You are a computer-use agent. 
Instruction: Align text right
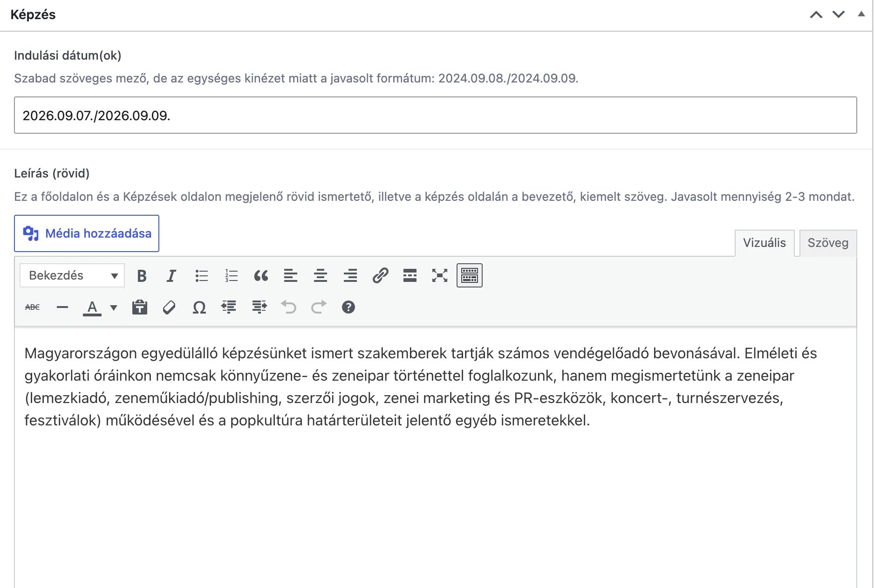coord(350,275)
